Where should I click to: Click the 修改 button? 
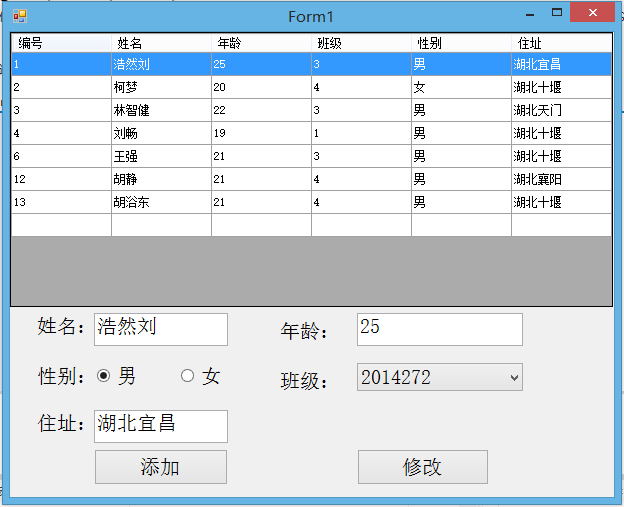[x=423, y=467]
